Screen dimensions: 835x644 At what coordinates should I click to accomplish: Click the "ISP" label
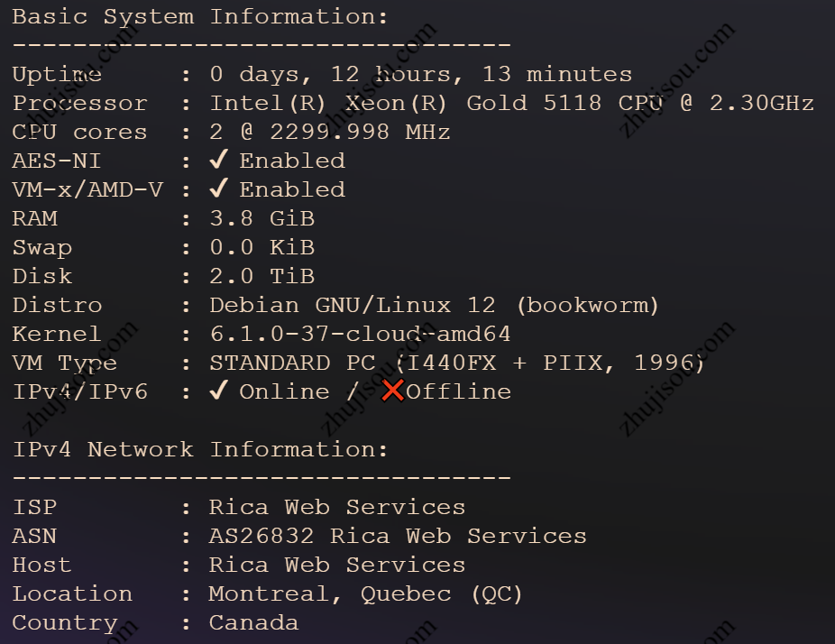tap(34, 507)
